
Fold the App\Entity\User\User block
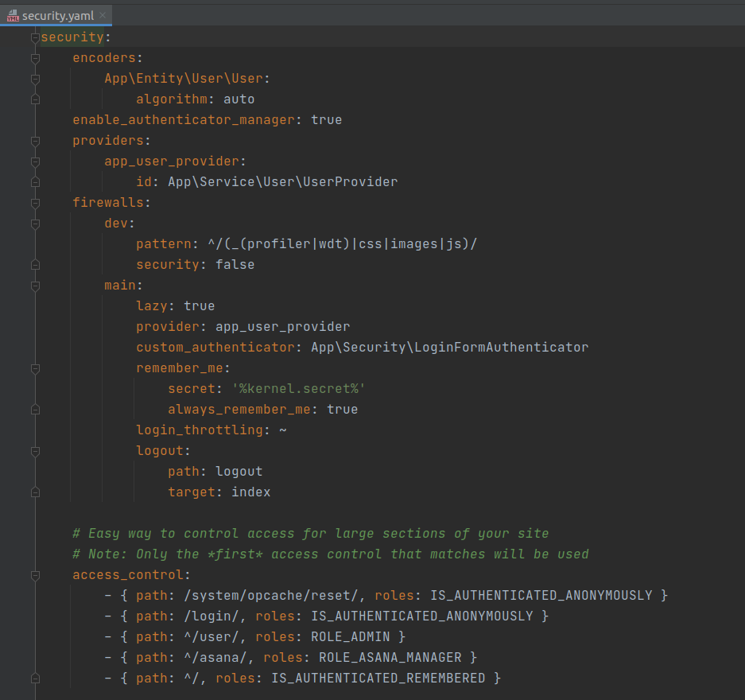coord(35,79)
